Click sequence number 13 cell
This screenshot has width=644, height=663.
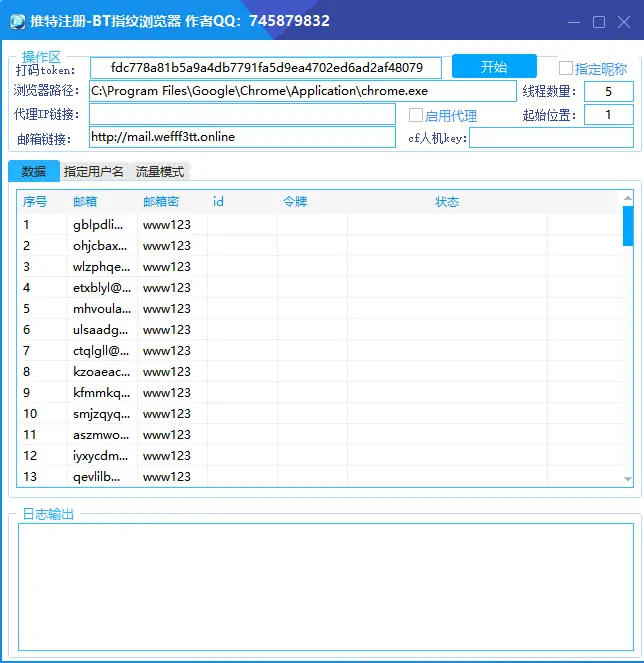click(30, 477)
